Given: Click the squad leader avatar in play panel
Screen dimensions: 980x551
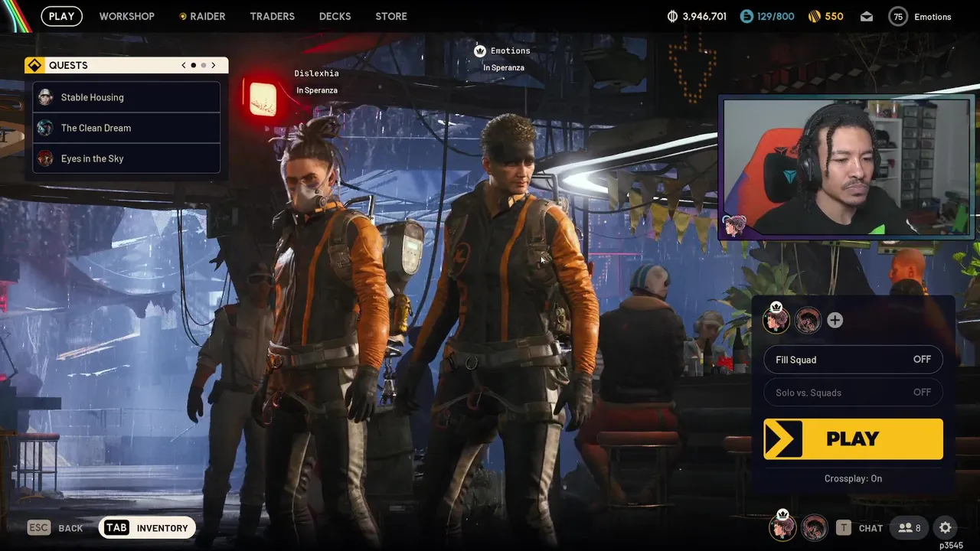Looking at the screenshot, I should coord(776,320).
